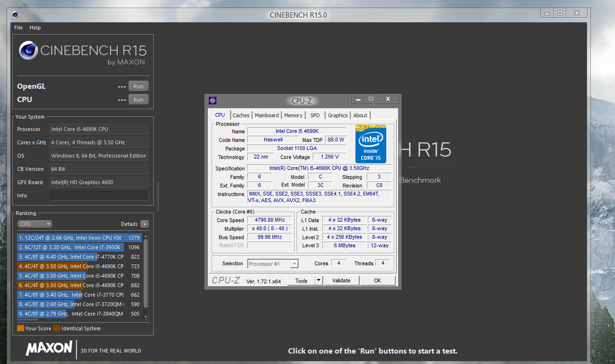The image size is (615, 364).
Task: Run the CPU benchmark
Action: tap(138, 100)
